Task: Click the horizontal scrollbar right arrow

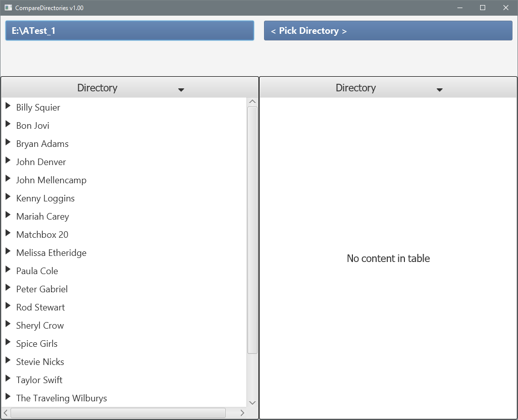Action: coord(242,413)
